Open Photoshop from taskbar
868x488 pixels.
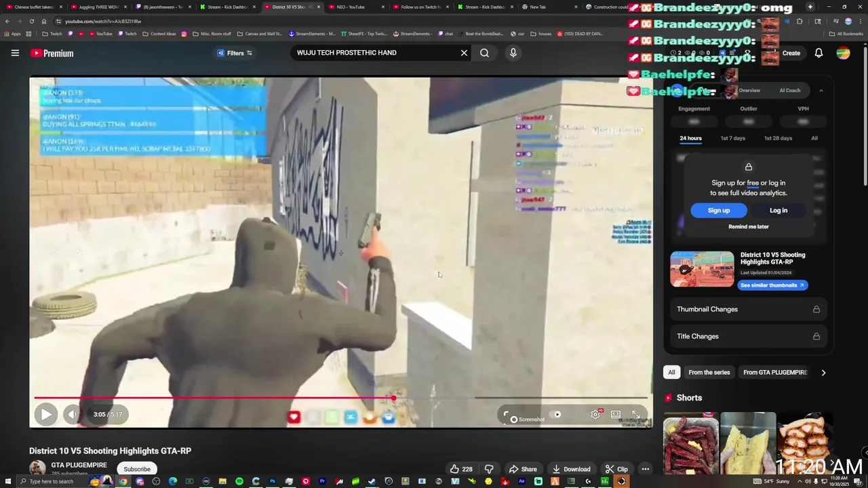(x=273, y=481)
